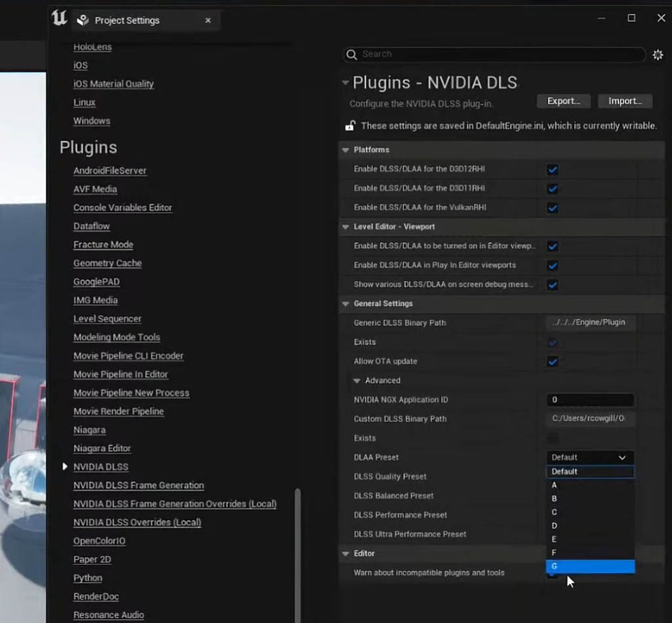Open the DLAA Preset dropdown
This screenshot has width=672, height=623.
tap(590, 458)
